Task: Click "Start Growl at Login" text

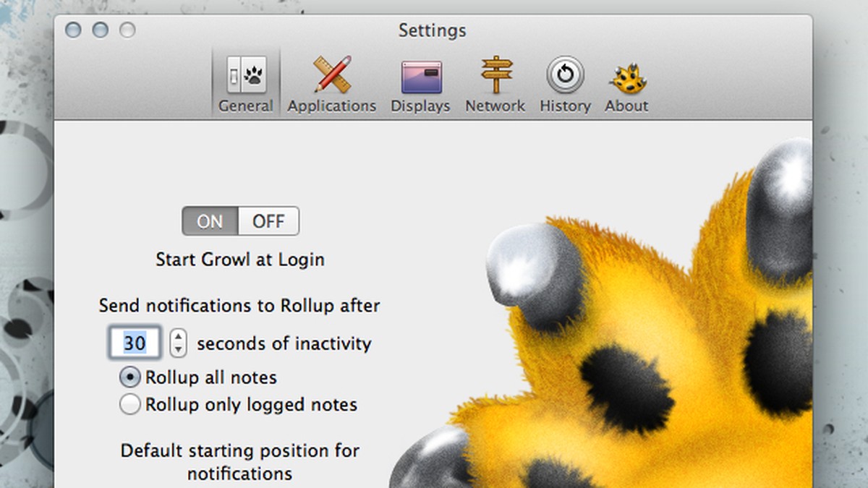Action: 240,260
